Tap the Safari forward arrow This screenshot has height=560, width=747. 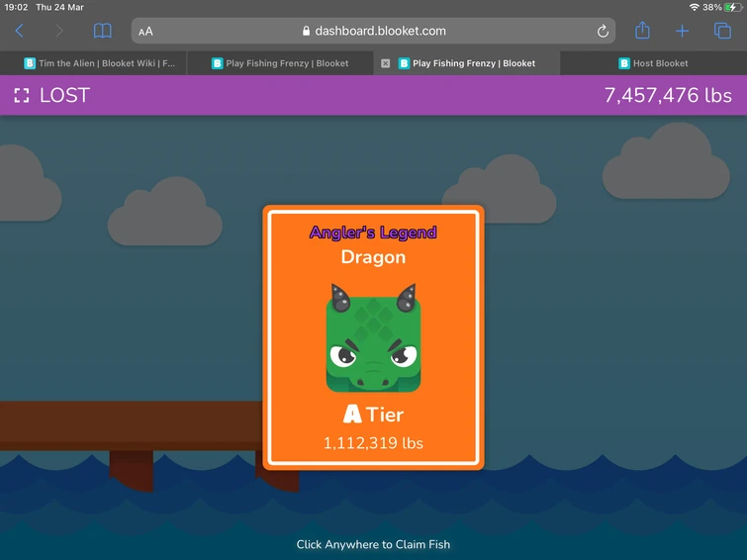pos(59,31)
